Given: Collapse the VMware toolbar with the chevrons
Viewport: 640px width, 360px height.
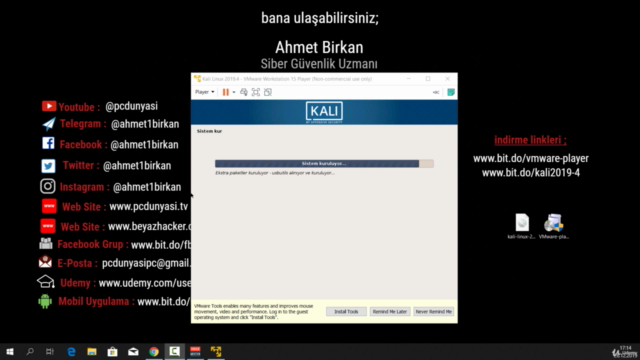Looking at the screenshot, I should 436,92.
